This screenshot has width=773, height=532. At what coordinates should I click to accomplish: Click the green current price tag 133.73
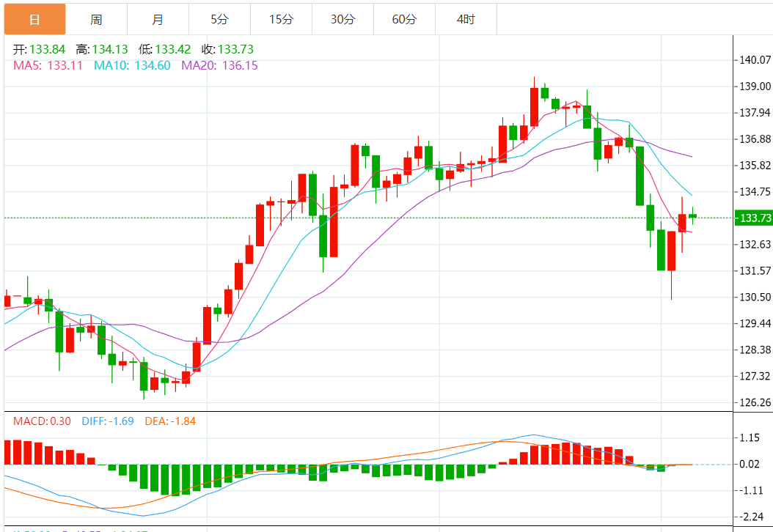[754, 218]
